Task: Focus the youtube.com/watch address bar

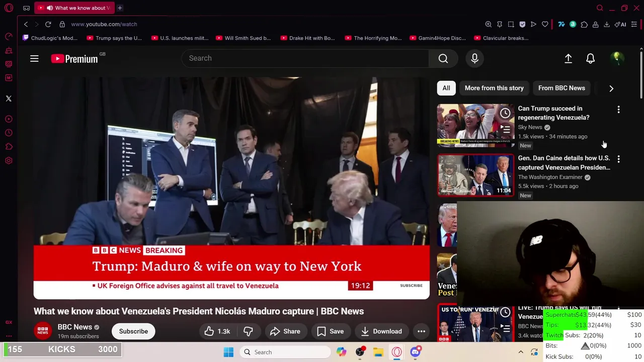Action: pos(104,24)
